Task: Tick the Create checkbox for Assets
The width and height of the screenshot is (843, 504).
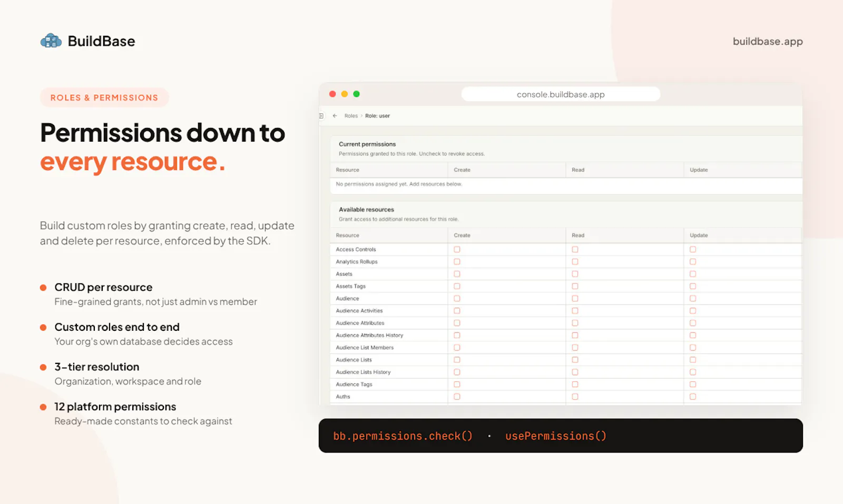Action: [x=457, y=274]
